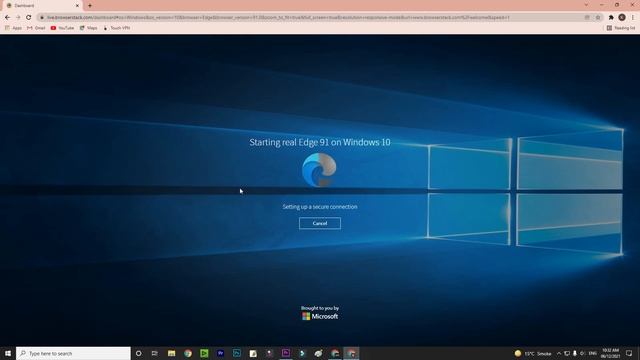Open Cortana circle on the taskbar
Image resolution: width=640 pixels, height=360 pixels.
138,353
